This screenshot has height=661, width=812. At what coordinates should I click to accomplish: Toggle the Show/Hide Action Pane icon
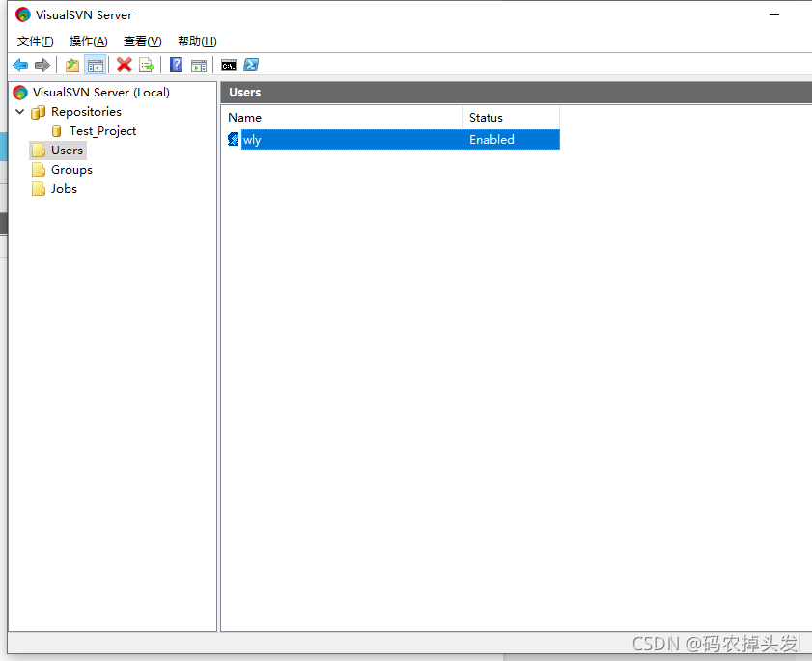[198, 66]
